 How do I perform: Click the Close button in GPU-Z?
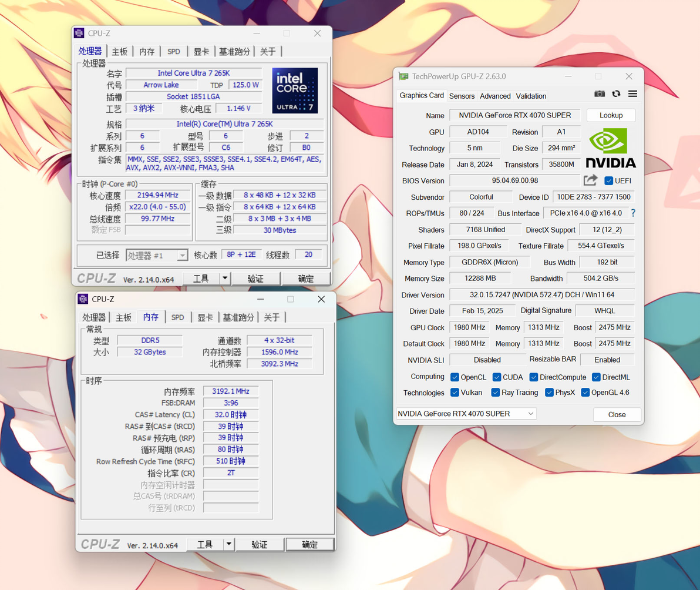pos(617,414)
